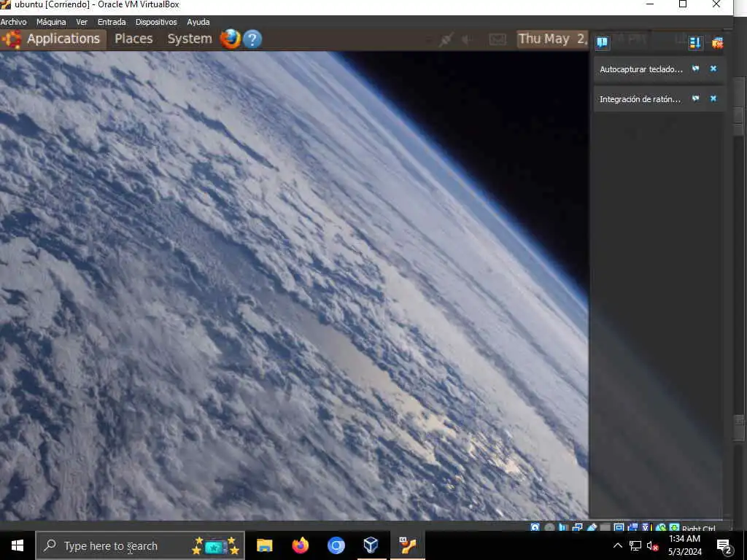Click the hard disk activity status icon
Screen dimensions: 747x560
tap(535, 528)
